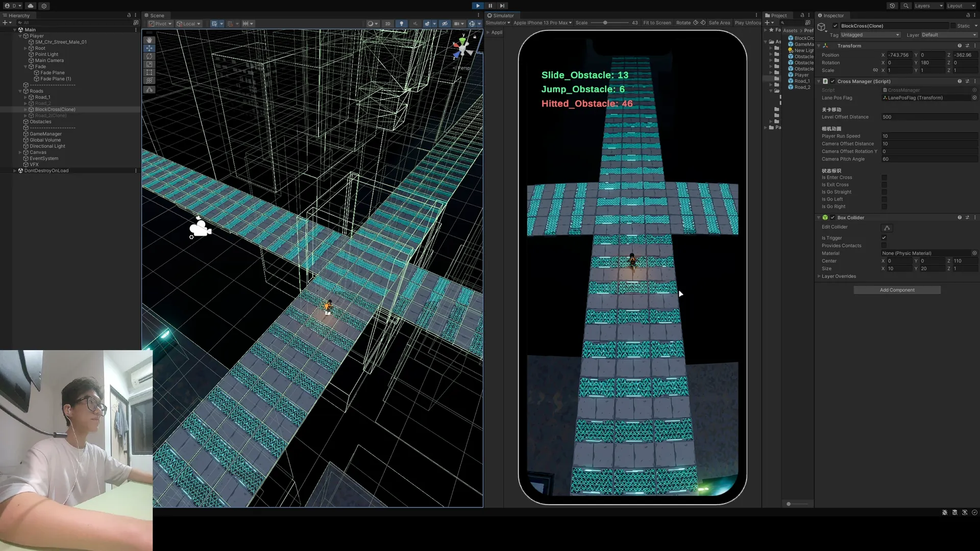Image resolution: width=980 pixels, height=551 pixels.
Task: Open Cross Manager preset settings icon
Action: point(967,81)
